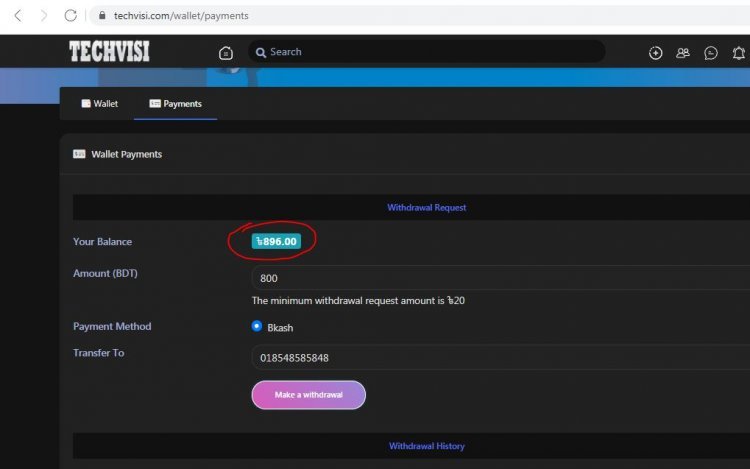Screen dimensions: 750x469
Task: Click the TECHVISI logo
Action: [109, 52]
